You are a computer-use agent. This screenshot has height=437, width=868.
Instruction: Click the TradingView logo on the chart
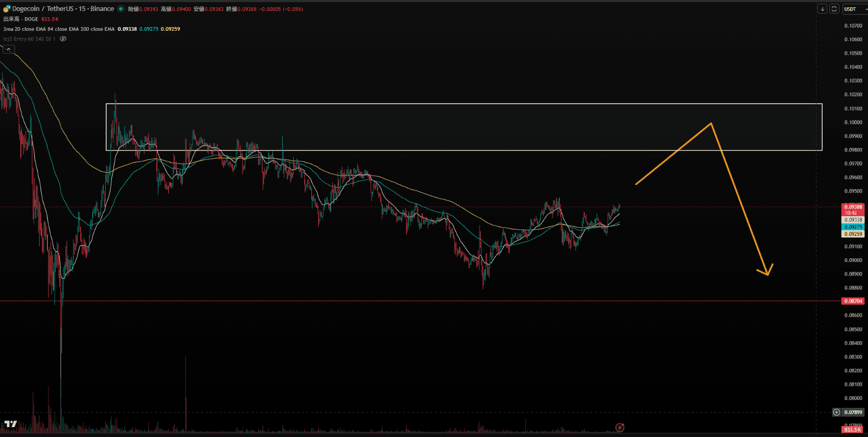pos(10,424)
